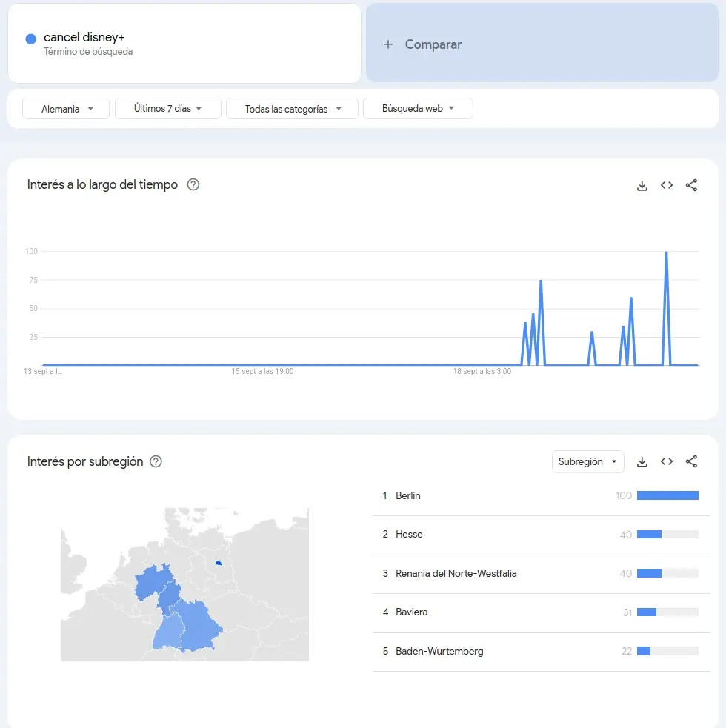Open help for Interés por subregión
This screenshot has height=728, width=726.
[156, 461]
